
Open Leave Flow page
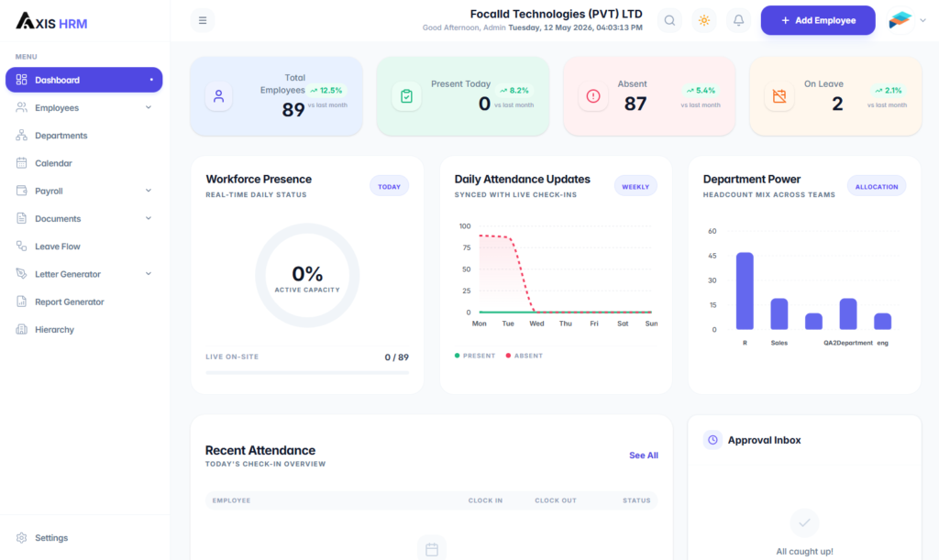[x=83, y=246]
